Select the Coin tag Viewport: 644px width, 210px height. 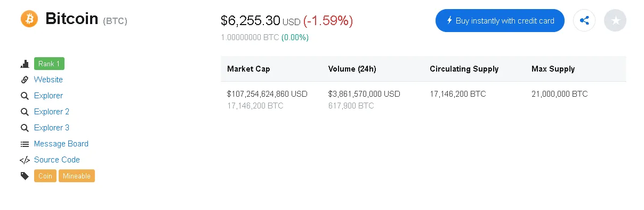(45, 176)
